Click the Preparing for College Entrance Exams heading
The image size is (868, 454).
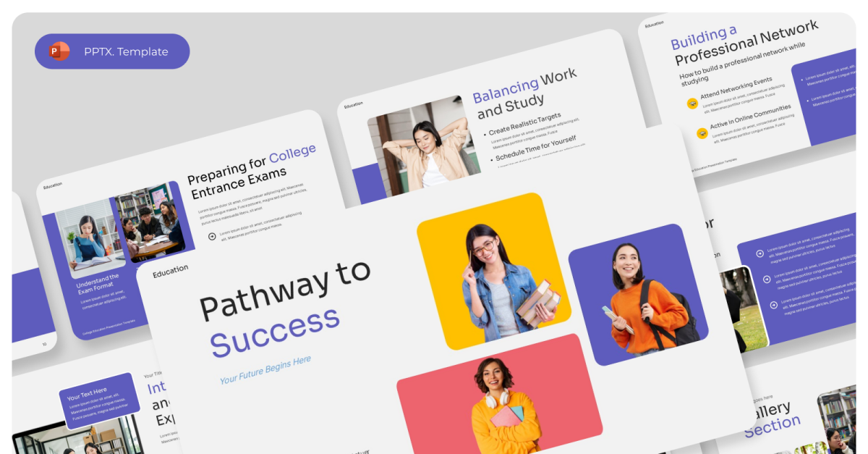pyautogui.click(x=252, y=172)
